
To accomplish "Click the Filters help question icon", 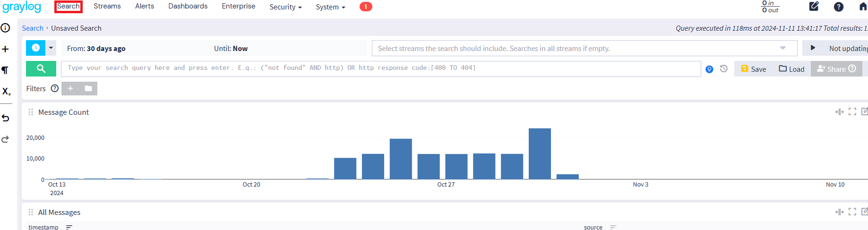I will point(55,88).
